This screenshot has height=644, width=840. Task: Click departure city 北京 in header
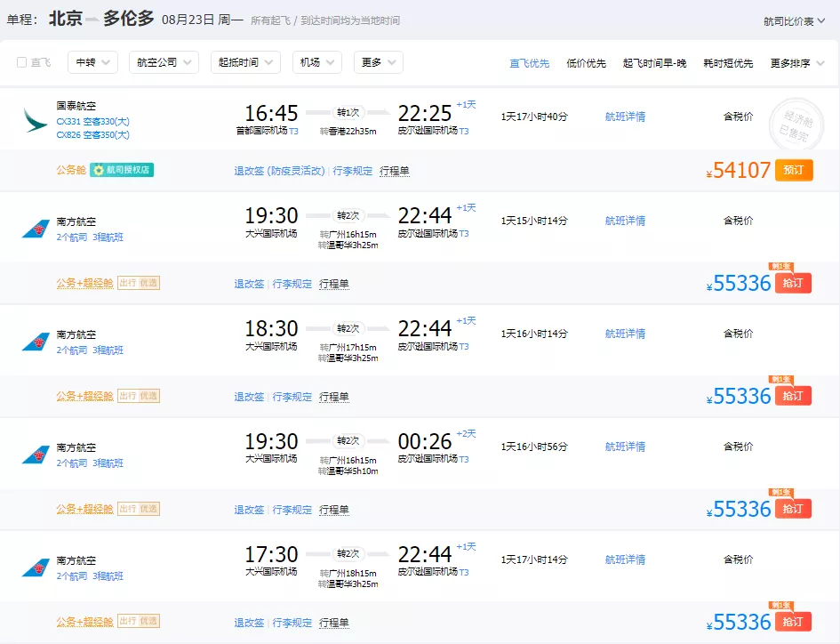click(x=66, y=19)
